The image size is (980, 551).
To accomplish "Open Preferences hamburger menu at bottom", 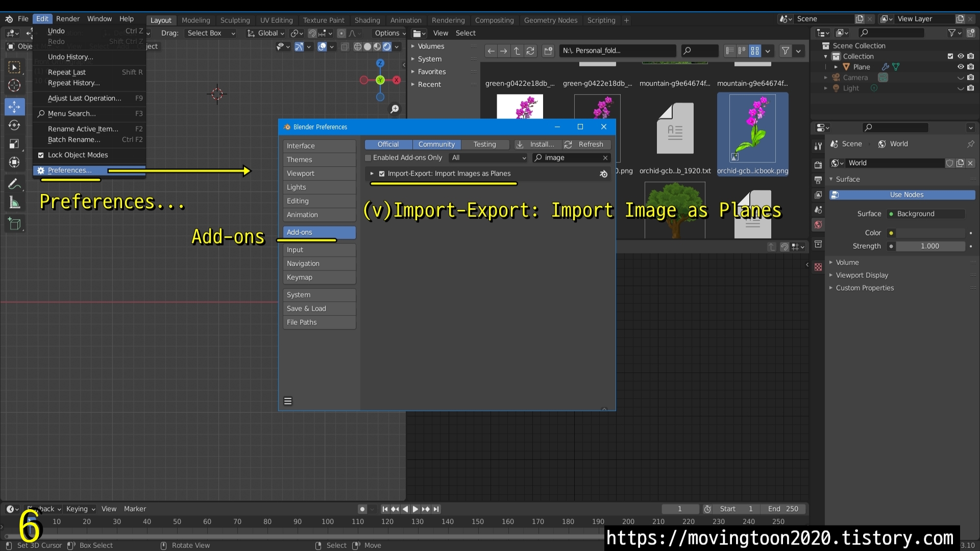I will pos(288,401).
